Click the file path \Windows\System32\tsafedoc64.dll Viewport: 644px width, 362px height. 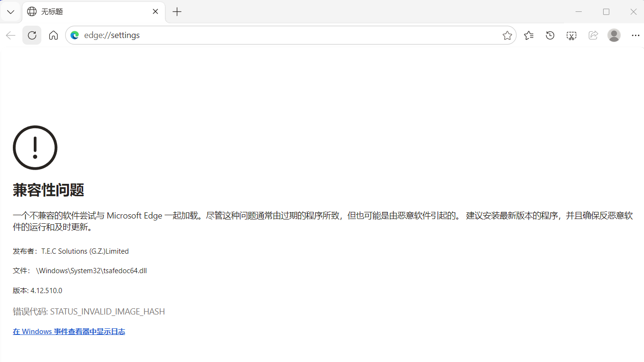coord(91,271)
